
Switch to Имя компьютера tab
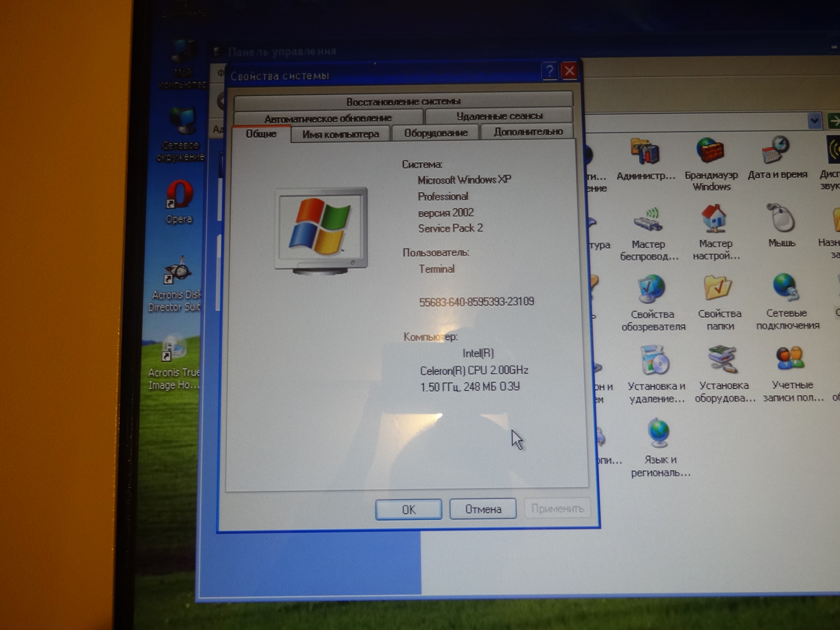[341, 134]
